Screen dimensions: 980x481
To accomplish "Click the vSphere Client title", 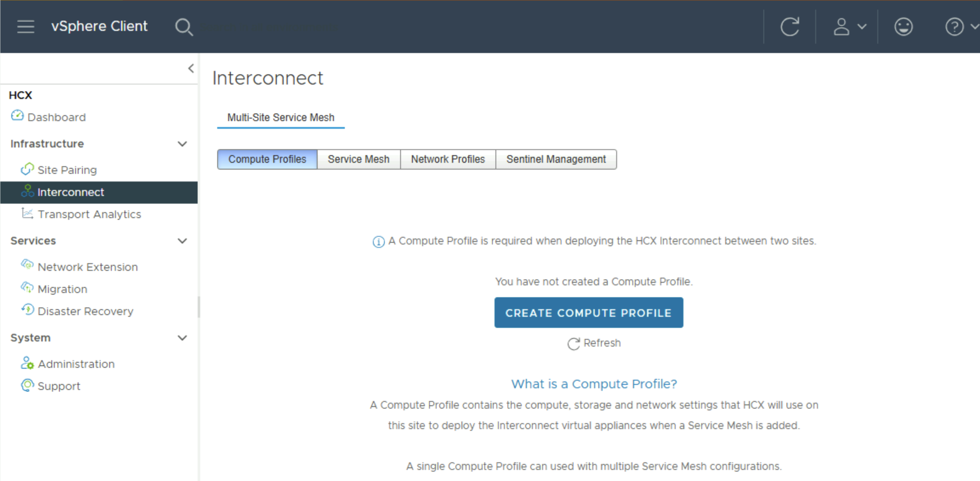I will click(x=99, y=26).
